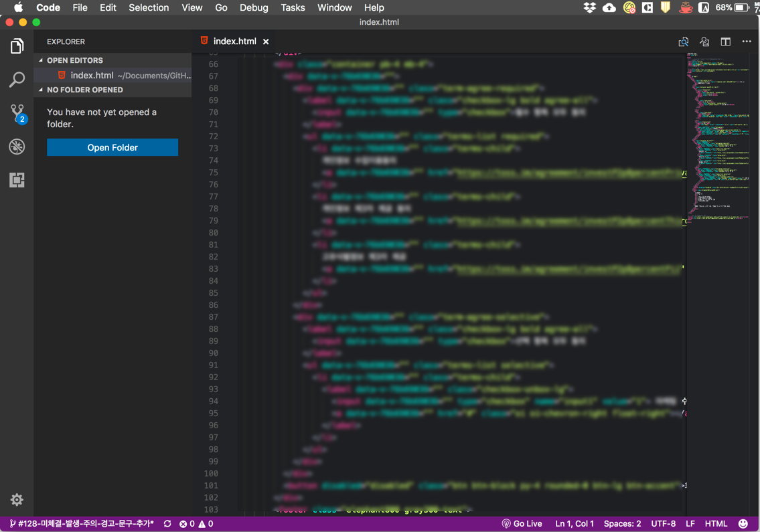Open the Edit menu
Screen dimensions: 760x532
point(108,7)
